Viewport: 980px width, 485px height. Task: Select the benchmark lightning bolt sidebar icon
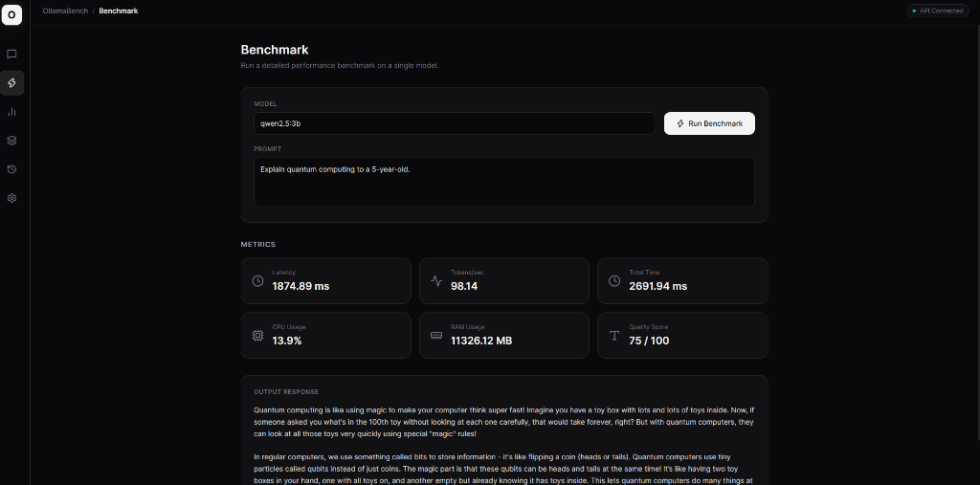coord(11,83)
